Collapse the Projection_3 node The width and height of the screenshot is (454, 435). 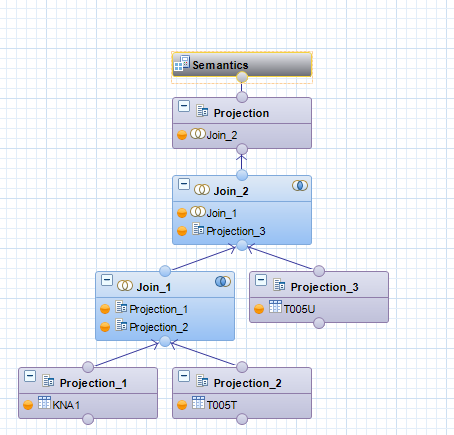pyautogui.click(x=261, y=280)
